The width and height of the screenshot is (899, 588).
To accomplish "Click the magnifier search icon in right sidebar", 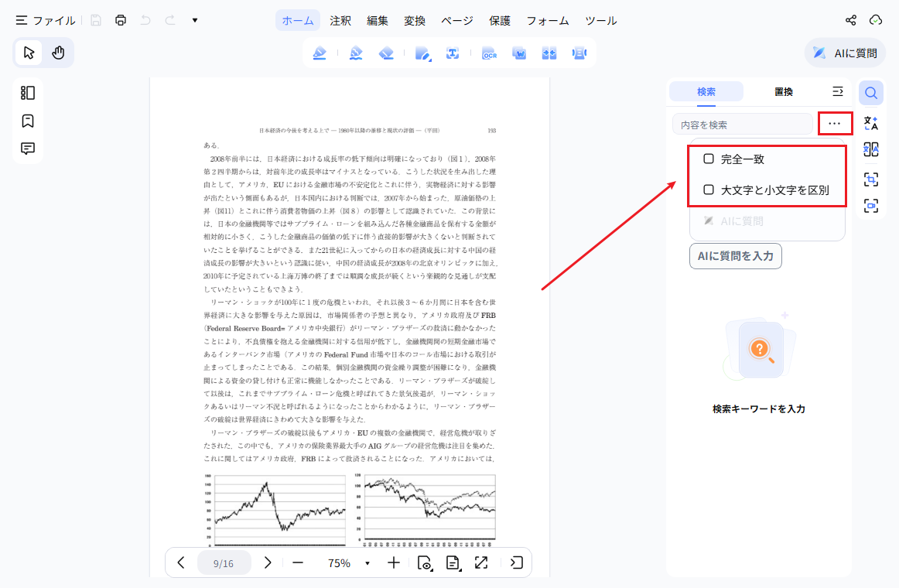I will (x=871, y=93).
